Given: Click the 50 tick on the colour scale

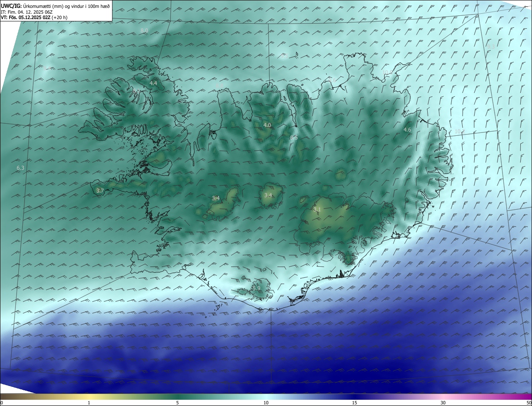Looking at the screenshot, I should (x=529, y=403).
